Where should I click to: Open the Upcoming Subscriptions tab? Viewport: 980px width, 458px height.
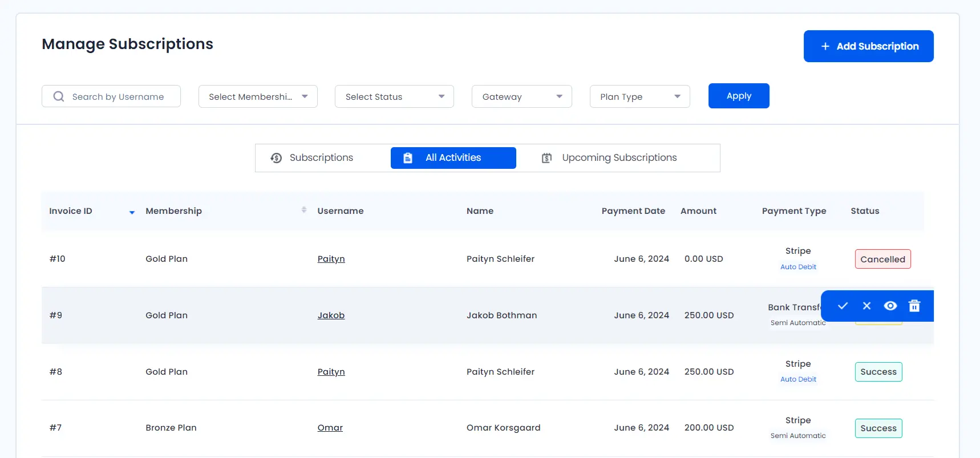coord(609,158)
